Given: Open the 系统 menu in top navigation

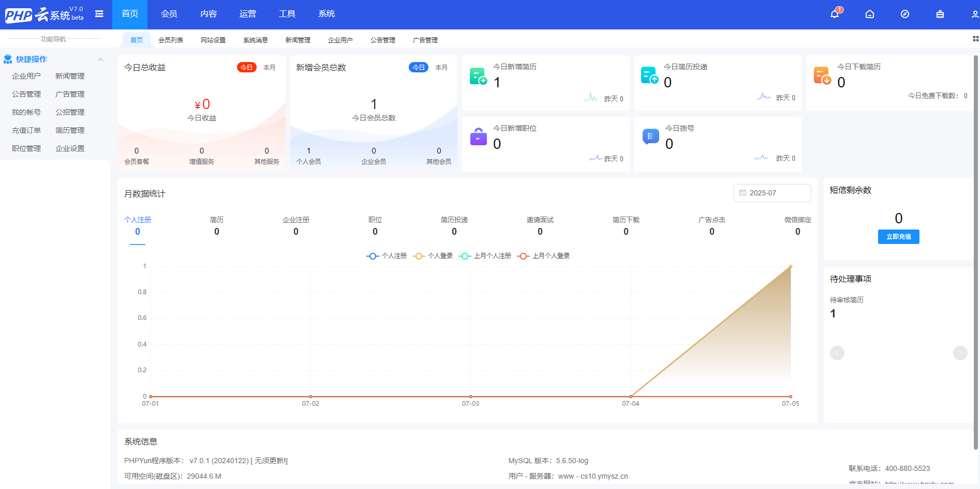Looking at the screenshot, I should 326,14.
